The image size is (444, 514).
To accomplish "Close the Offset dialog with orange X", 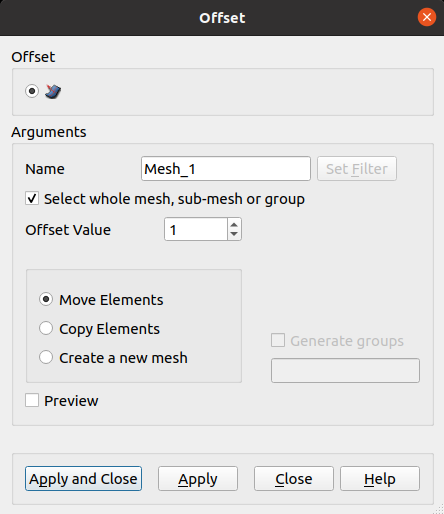I will tap(427, 17).
